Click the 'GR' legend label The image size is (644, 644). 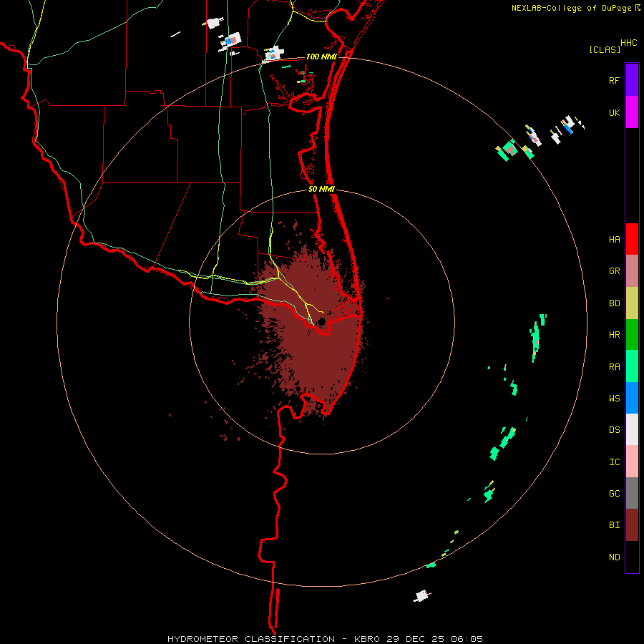pos(614,271)
